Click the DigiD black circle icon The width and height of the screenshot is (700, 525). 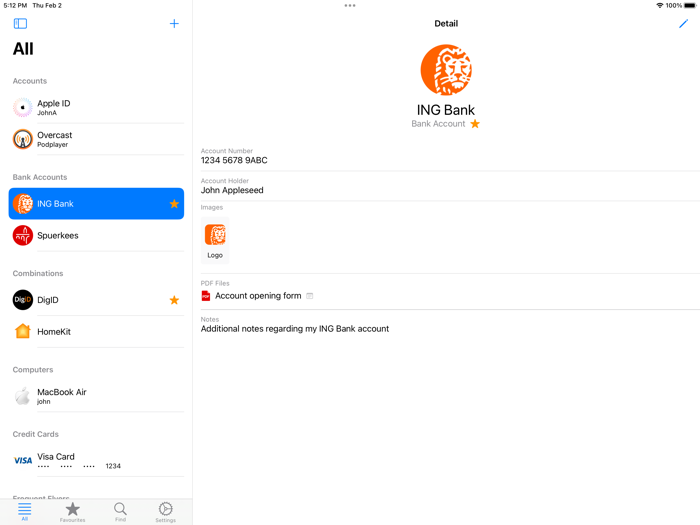(22, 300)
